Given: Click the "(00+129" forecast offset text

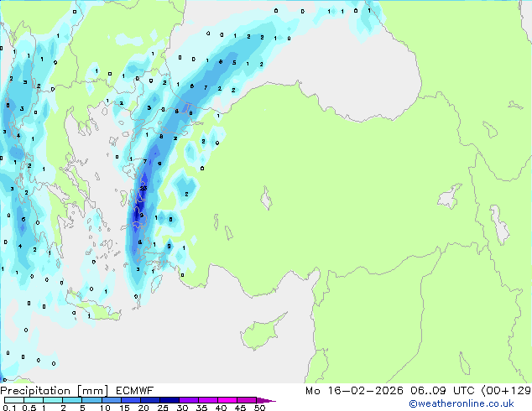Looking at the screenshot, I should click(506, 391).
